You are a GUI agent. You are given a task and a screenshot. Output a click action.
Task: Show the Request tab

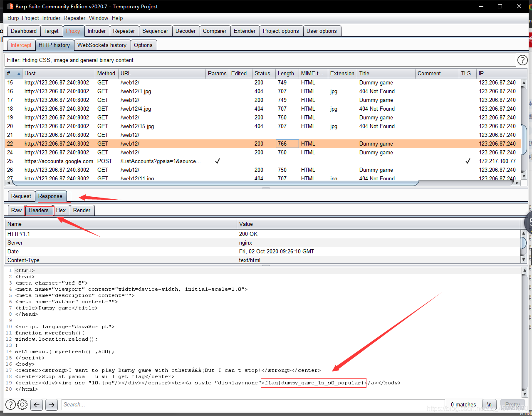pyautogui.click(x=21, y=196)
